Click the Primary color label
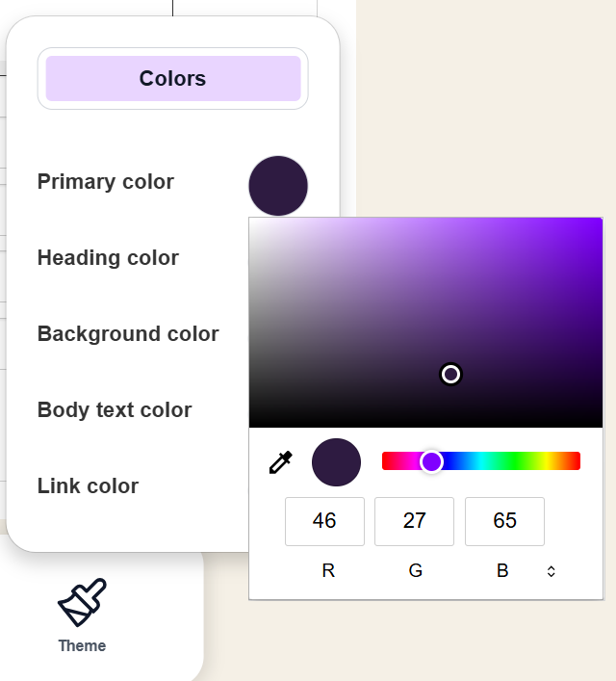The height and width of the screenshot is (681, 616). pyautogui.click(x=106, y=182)
